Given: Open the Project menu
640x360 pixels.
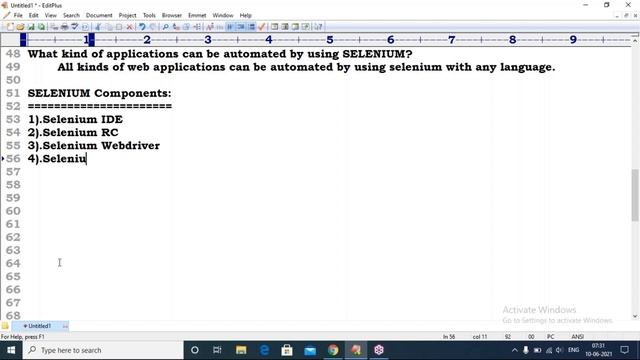Looking at the screenshot, I should [127, 15].
